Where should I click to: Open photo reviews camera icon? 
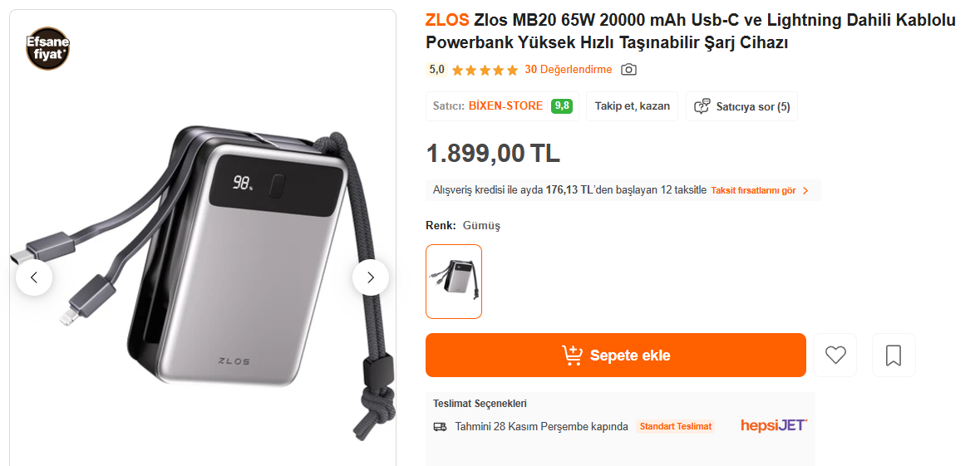[x=628, y=69]
